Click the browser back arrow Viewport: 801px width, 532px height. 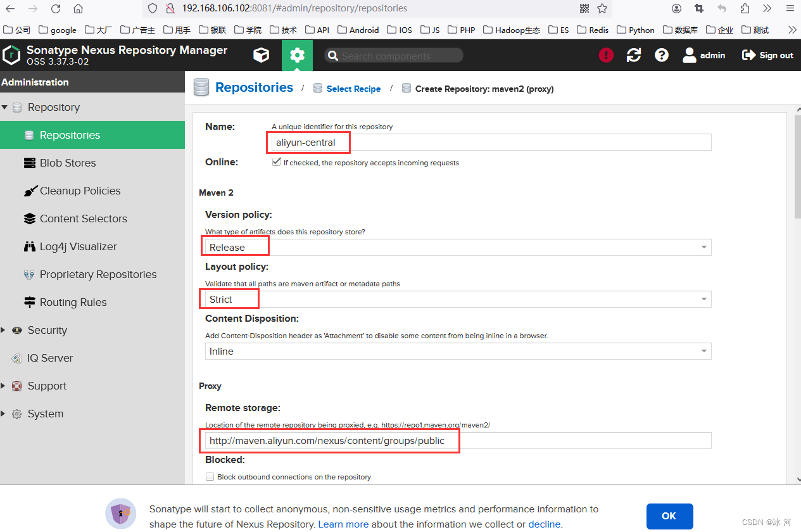pos(10,9)
